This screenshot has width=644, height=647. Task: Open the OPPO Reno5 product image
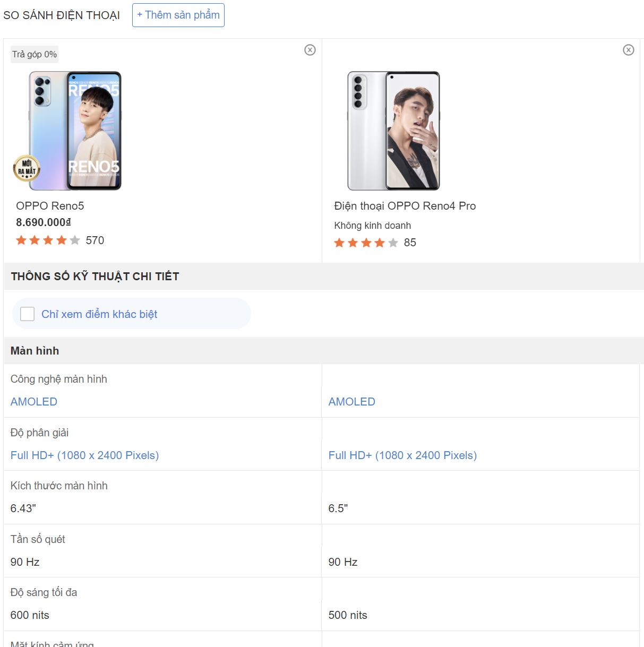point(75,131)
